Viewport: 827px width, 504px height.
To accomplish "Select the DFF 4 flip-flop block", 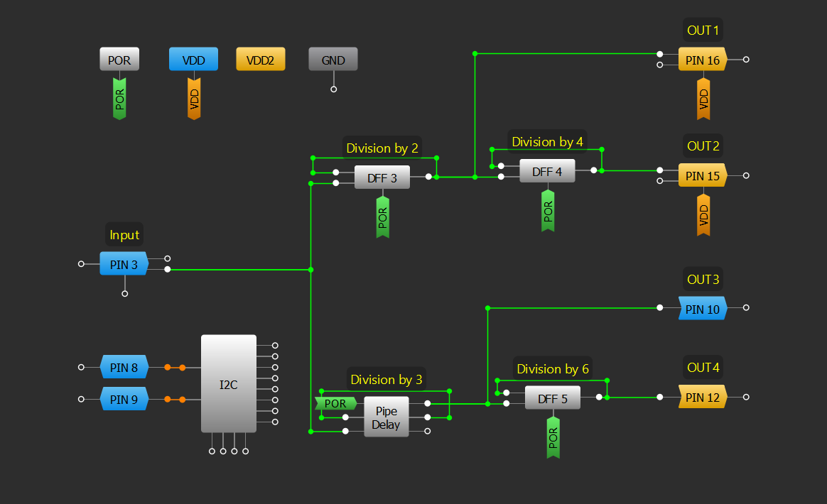I will click(x=547, y=171).
